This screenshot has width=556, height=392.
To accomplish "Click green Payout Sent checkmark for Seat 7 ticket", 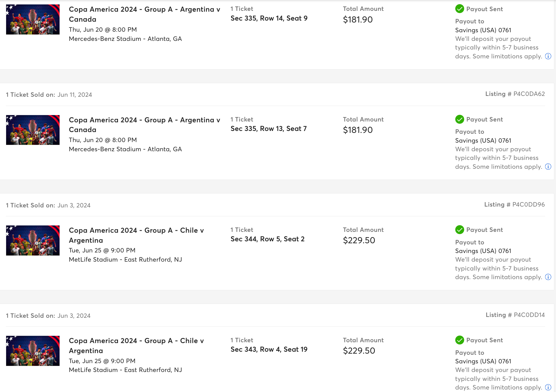I will click(x=459, y=119).
